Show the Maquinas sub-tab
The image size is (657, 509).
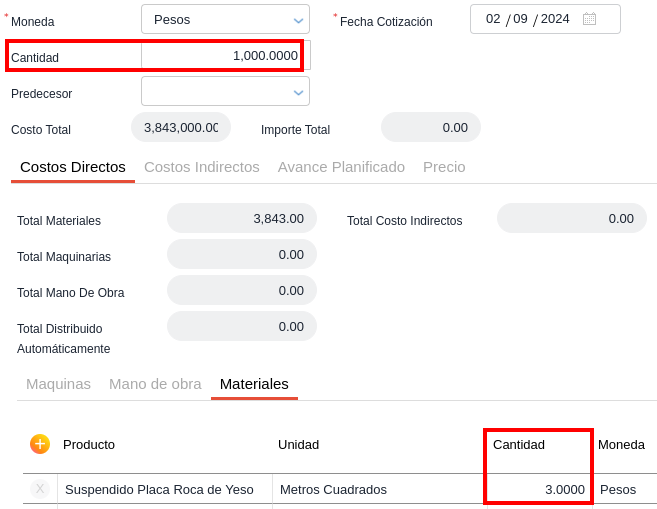point(58,384)
